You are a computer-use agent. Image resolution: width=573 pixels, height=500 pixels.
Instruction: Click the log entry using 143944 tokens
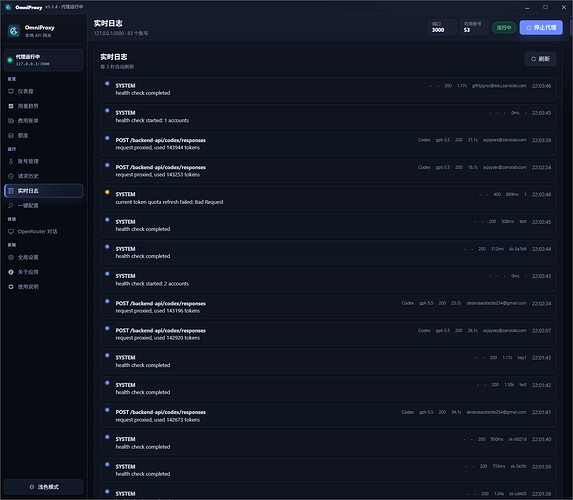pyautogui.click(x=328, y=144)
